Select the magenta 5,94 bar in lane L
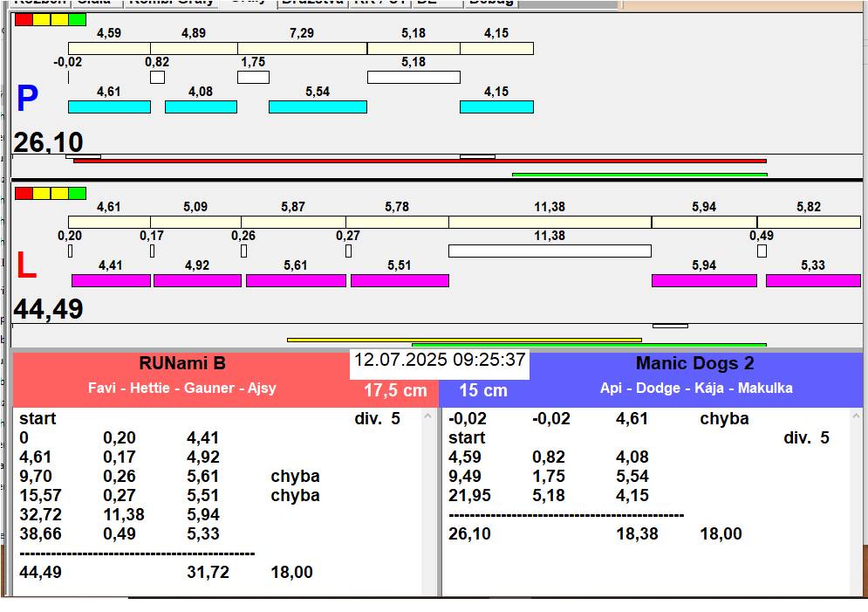 pos(704,280)
